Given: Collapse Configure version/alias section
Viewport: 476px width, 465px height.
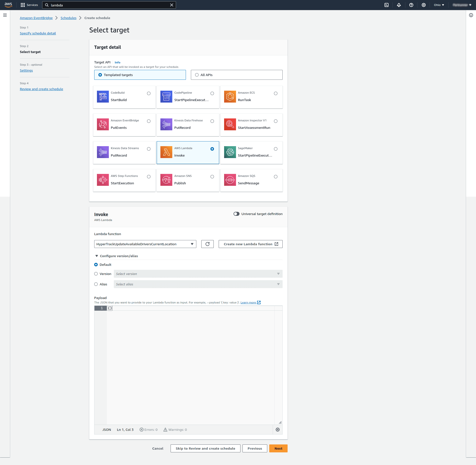Looking at the screenshot, I should tap(97, 256).
